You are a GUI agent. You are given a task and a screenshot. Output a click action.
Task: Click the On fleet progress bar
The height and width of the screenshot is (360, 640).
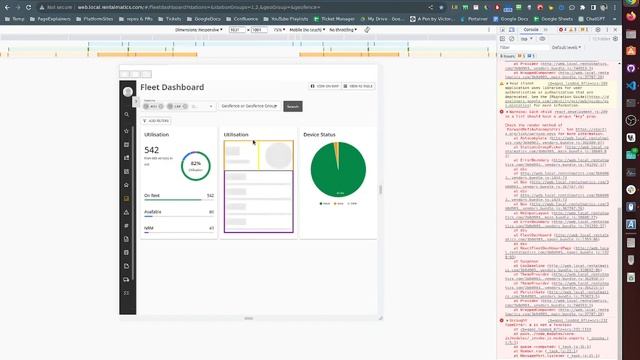[x=179, y=200]
